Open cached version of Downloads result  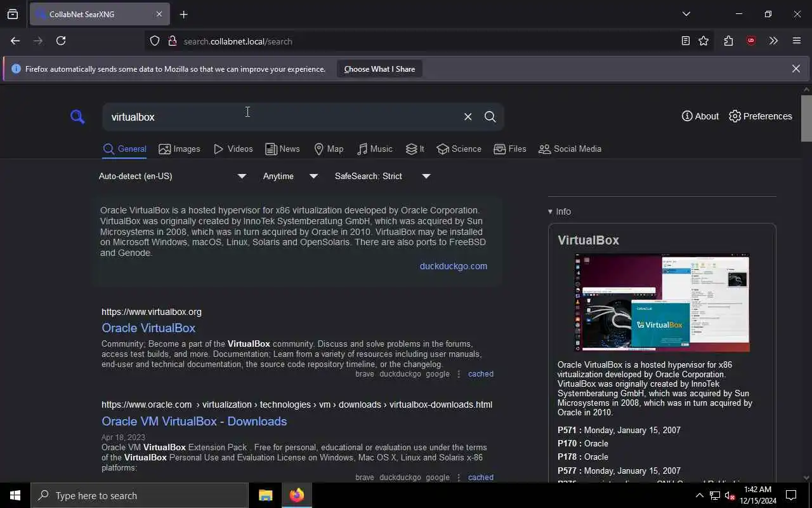[x=481, y=478]
